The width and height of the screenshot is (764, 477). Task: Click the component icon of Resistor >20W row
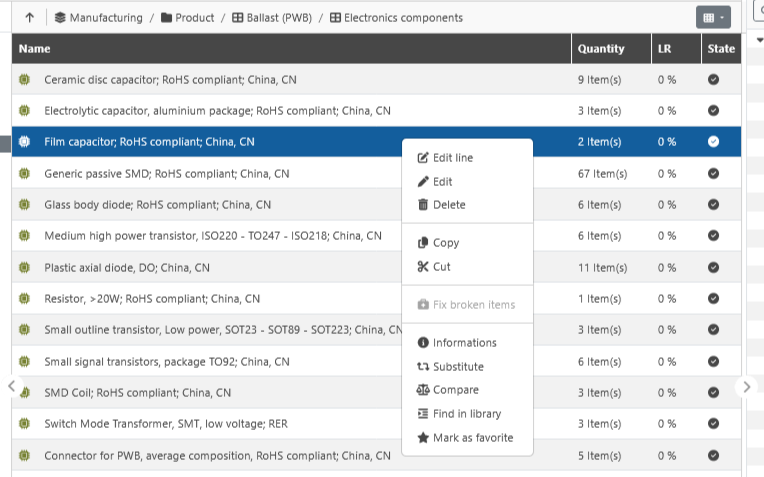tap(24, 299)
